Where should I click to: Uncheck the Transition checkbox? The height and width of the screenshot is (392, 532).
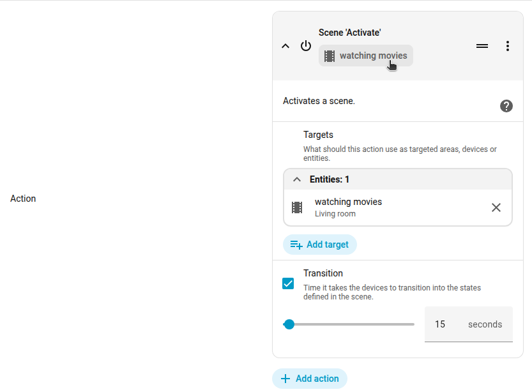[288, 283]
